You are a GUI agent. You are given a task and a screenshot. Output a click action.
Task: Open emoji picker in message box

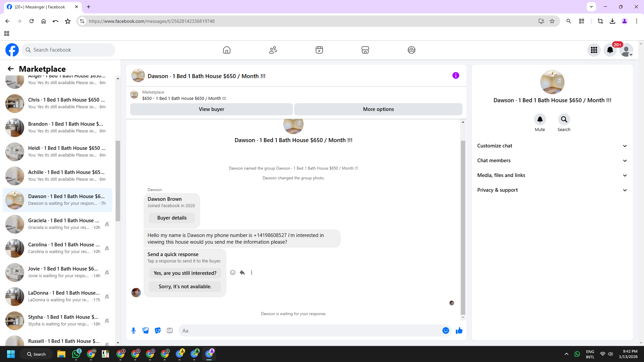click(445, 330)
